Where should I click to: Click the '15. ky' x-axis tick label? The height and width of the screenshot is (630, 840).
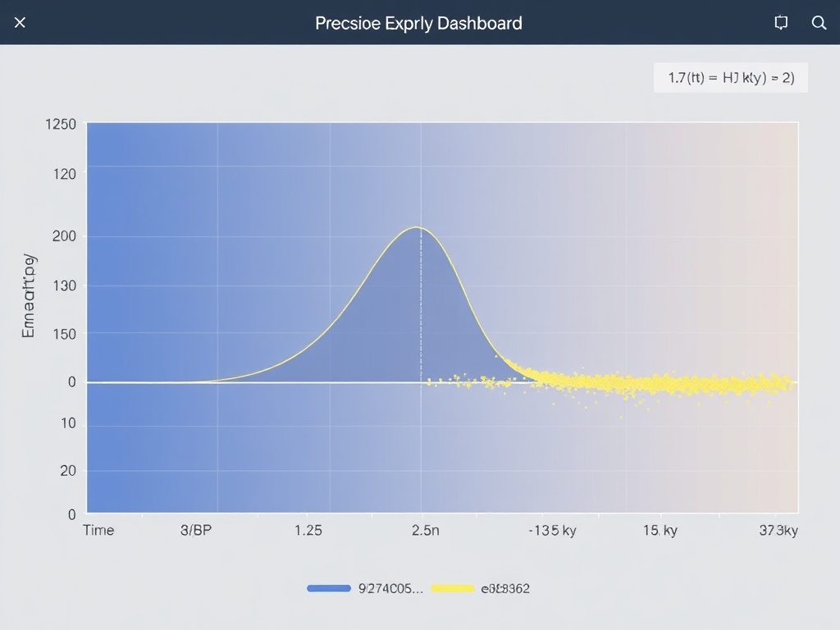[x=660, y=530]
